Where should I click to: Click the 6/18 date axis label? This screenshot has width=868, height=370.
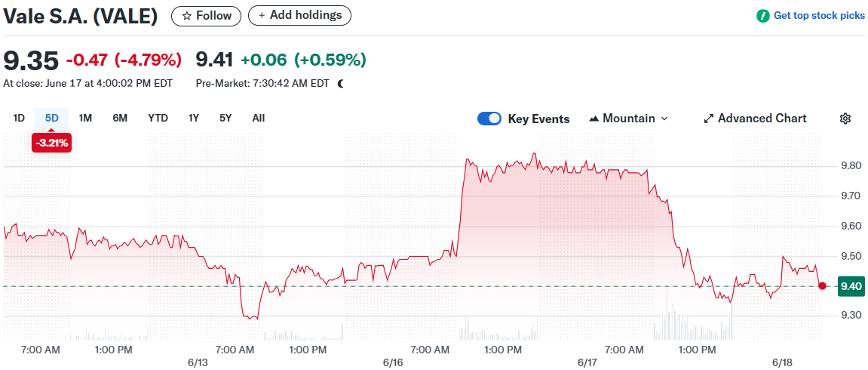tap(782, 362)
